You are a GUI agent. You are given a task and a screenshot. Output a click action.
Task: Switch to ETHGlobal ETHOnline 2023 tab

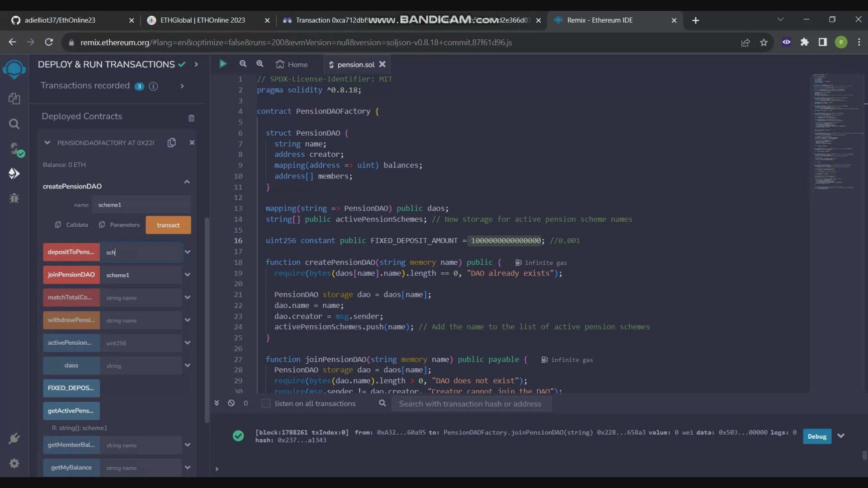208,20
